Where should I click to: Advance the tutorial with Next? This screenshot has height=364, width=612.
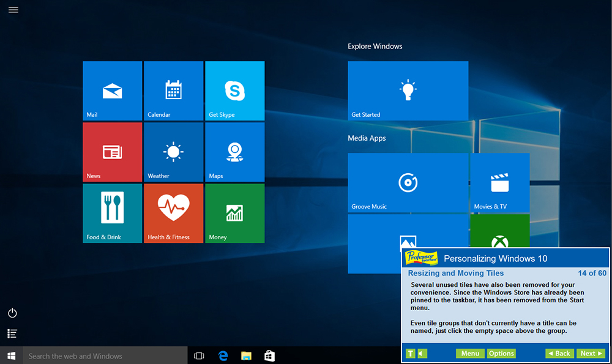[x=590, y=353]
